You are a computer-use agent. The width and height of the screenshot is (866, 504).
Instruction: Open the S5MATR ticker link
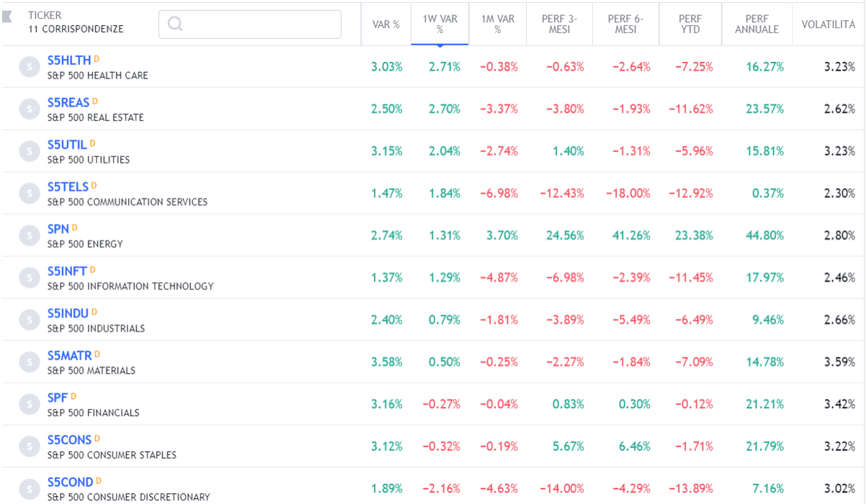click(69, 356)
